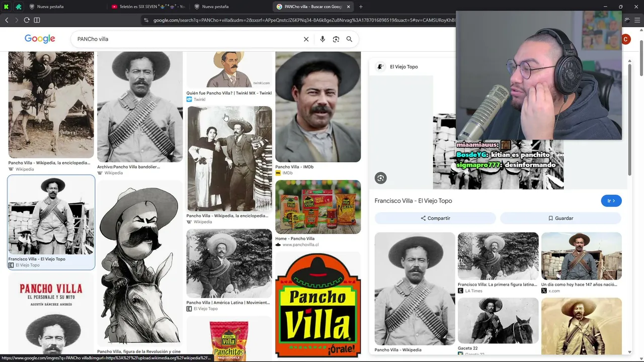Open a new browser tab
Screen dimensions: 644x362
point(361,7)
